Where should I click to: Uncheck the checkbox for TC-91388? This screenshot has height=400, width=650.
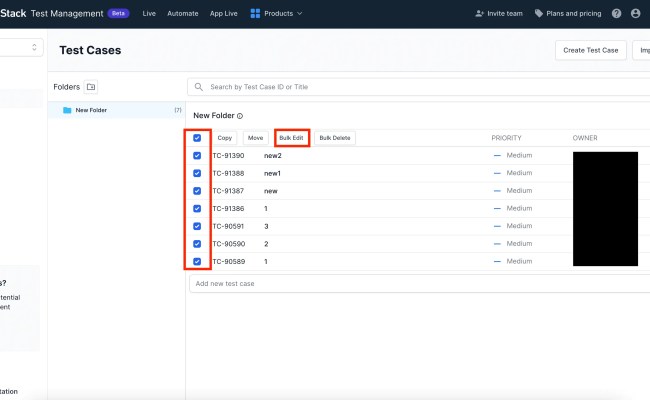[x=197, y=173]
